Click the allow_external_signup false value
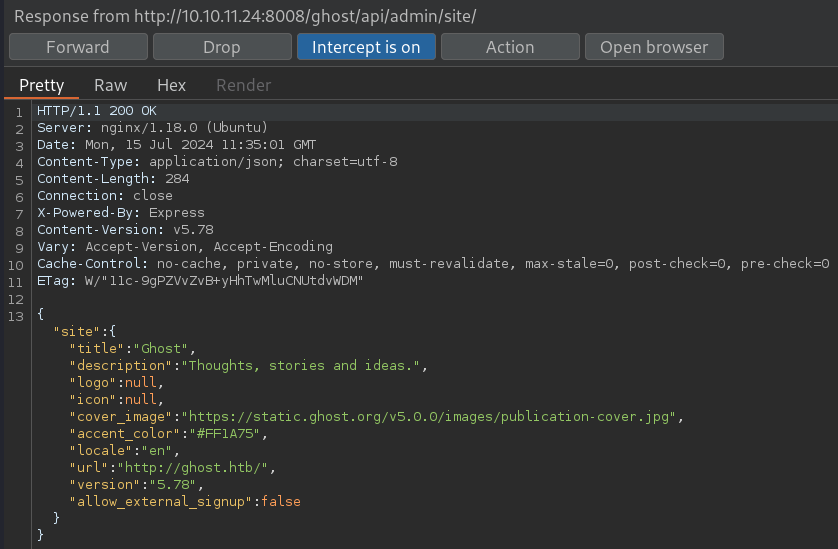 [x=281, y=501]
